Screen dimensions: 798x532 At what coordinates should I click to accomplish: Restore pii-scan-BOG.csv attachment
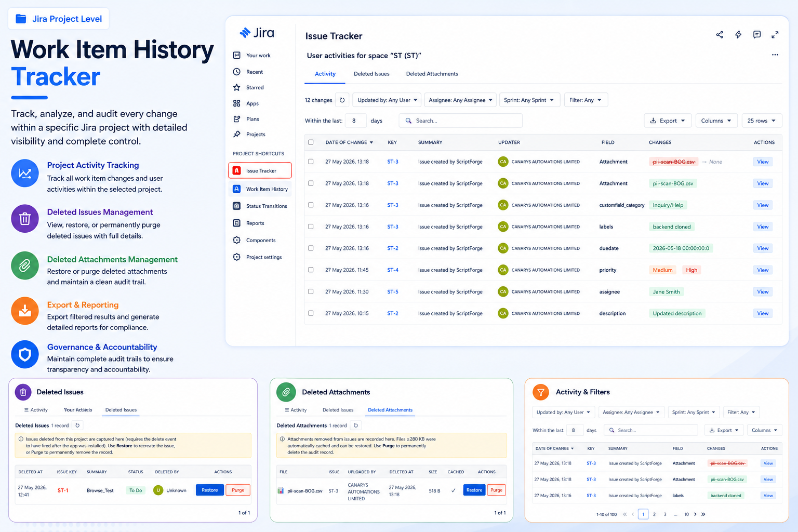(x=474, y=490)
